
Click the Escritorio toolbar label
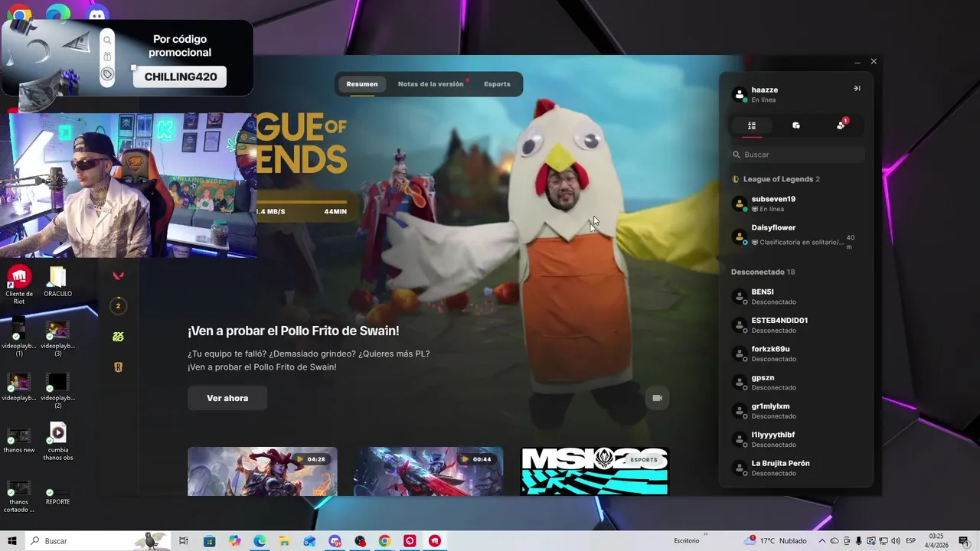(686, 541)
